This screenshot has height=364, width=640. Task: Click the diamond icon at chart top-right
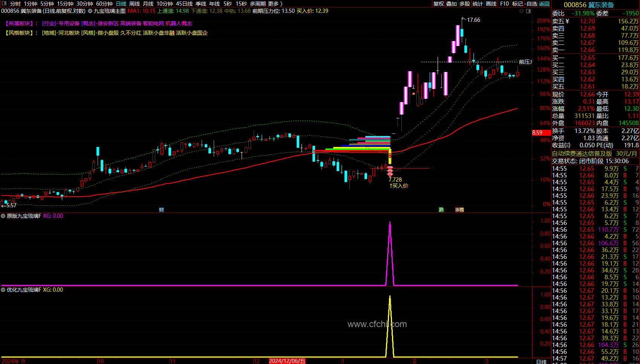522,11
